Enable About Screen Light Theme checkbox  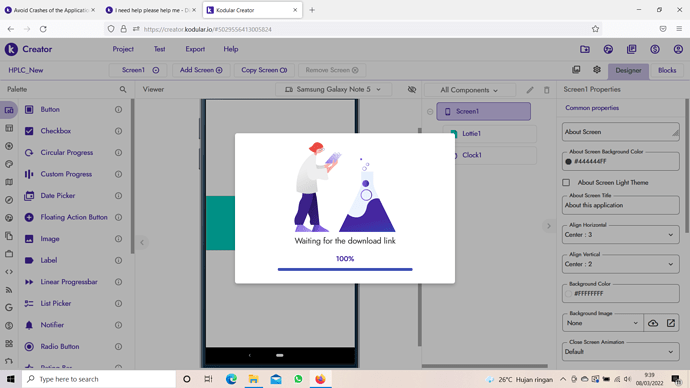pyautogui.click(x=566, y=183)
